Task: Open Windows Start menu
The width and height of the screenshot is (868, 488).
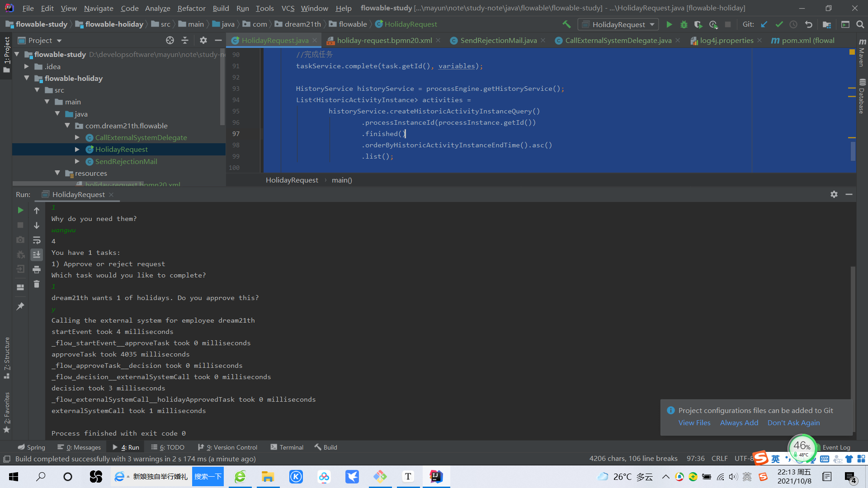Action: coord(14,477)
